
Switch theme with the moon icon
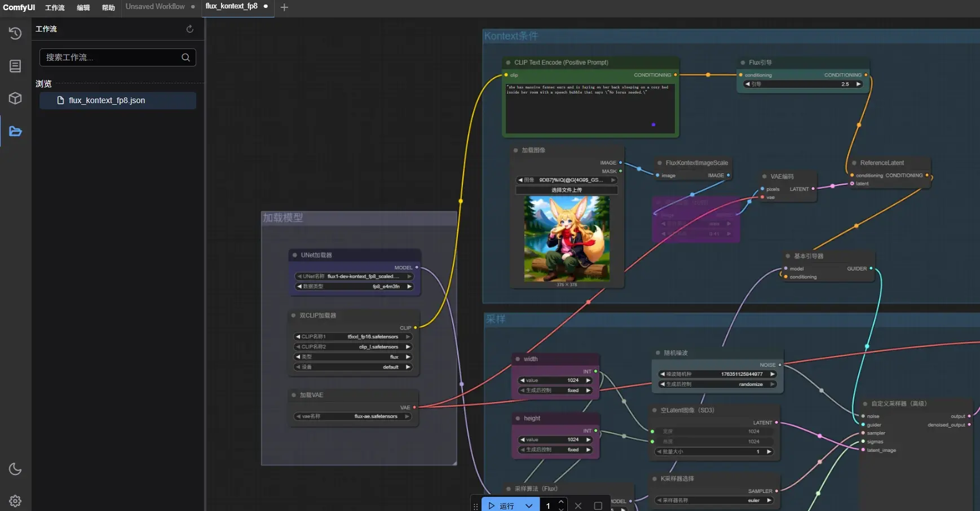pyautogui.click(x=15, y=469)
